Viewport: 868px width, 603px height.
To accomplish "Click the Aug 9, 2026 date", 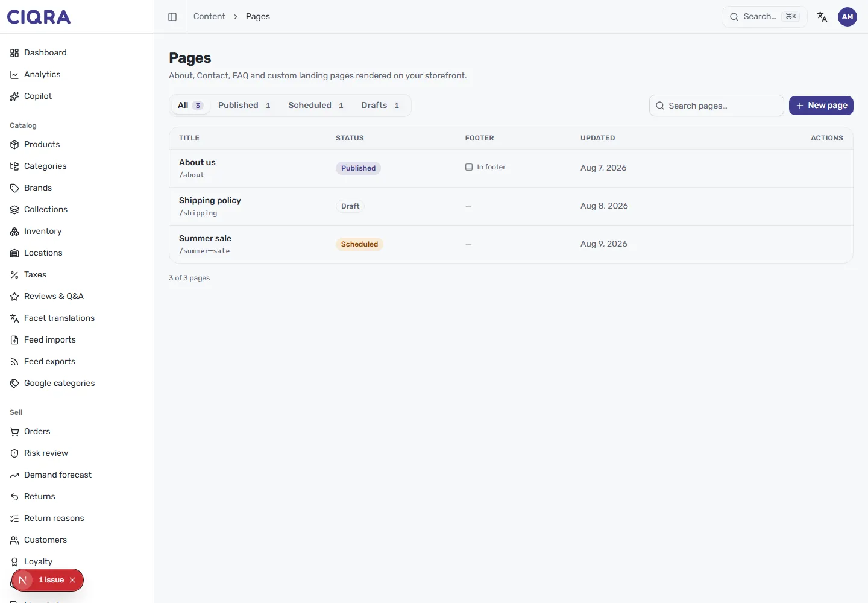I will pyautogui.click(x=604, y=244).
